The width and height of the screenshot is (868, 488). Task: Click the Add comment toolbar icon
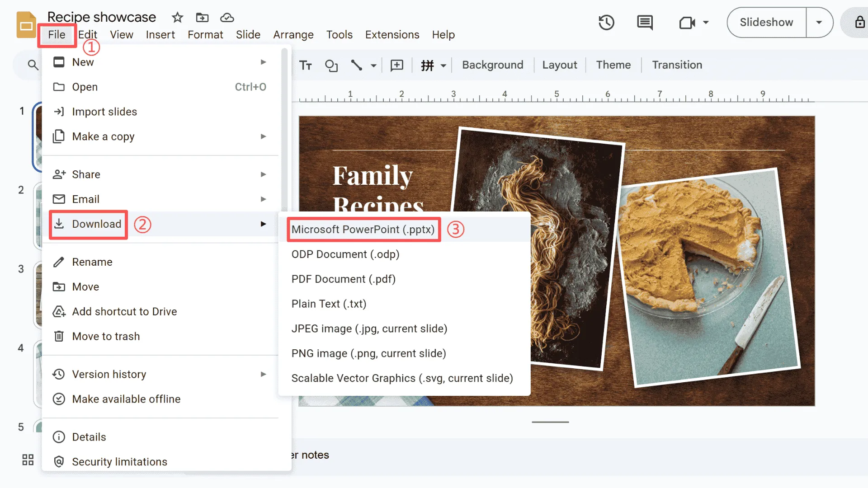397,65
